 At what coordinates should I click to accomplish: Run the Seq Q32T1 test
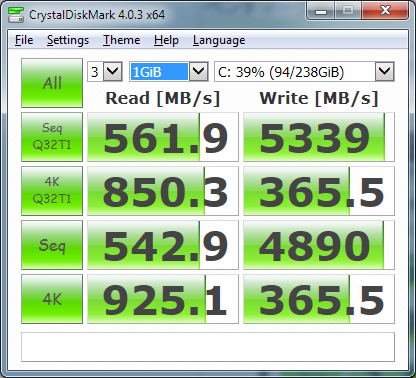(52, 137)
